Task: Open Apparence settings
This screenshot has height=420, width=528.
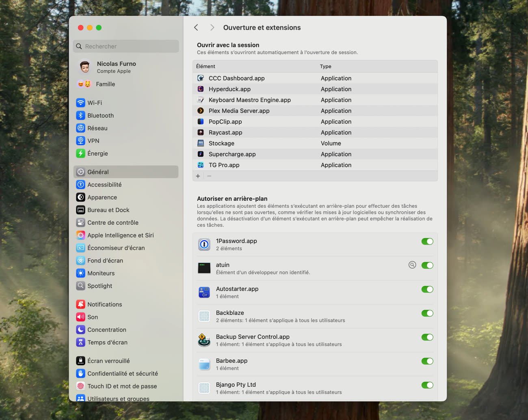Action: tap(126, 197)
